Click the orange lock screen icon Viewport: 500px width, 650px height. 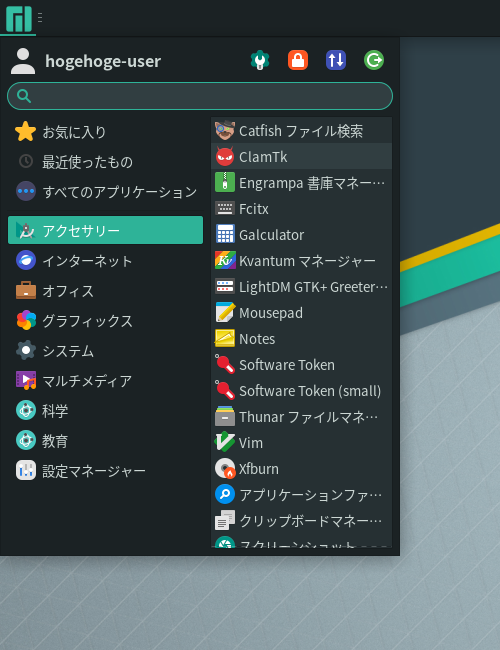[x=298, y=61]
